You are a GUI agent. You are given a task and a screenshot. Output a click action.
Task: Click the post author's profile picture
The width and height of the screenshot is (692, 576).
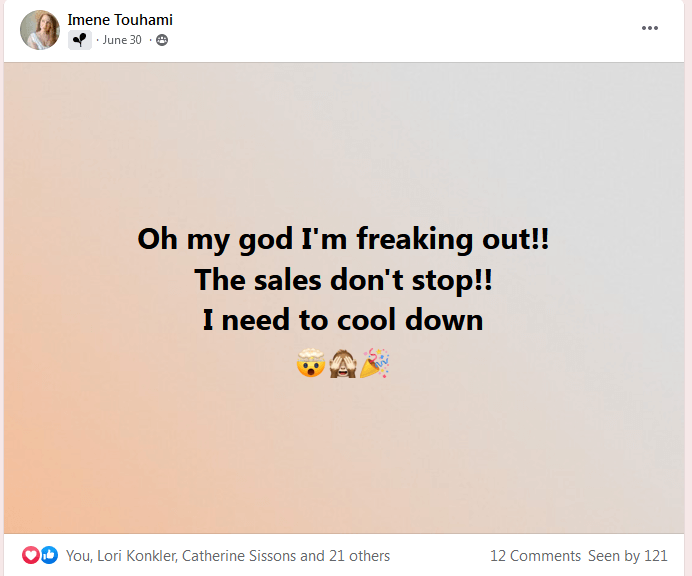click(x=40, y=30)
